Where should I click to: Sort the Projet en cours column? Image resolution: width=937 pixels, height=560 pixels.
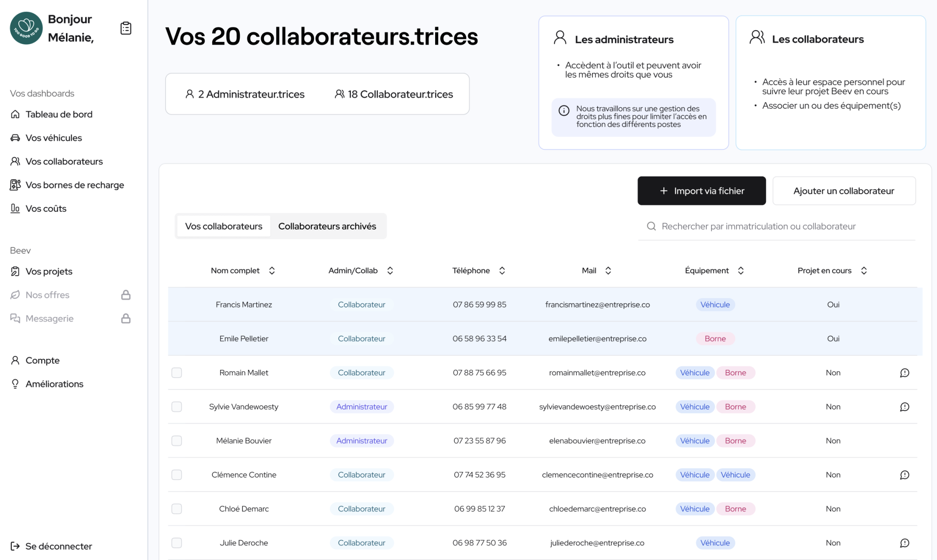pyautogui.click(x=864, y=271)
